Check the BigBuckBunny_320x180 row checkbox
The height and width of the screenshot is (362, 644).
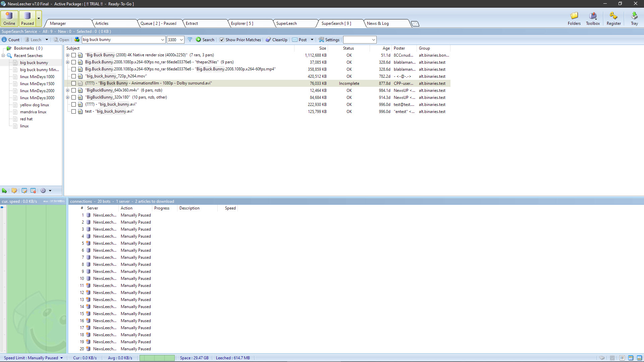pyautogui.click(x=73, y=97)
